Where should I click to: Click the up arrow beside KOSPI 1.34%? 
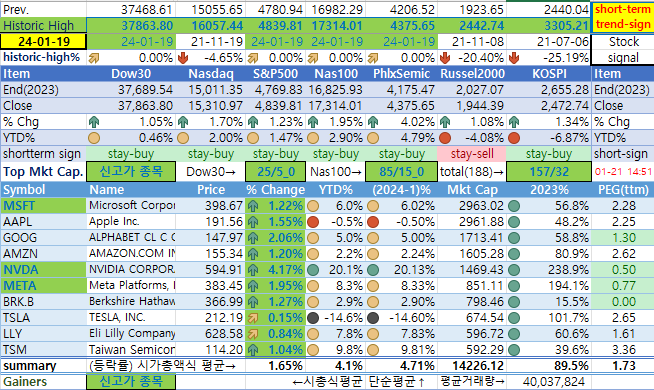coord(513,122)
